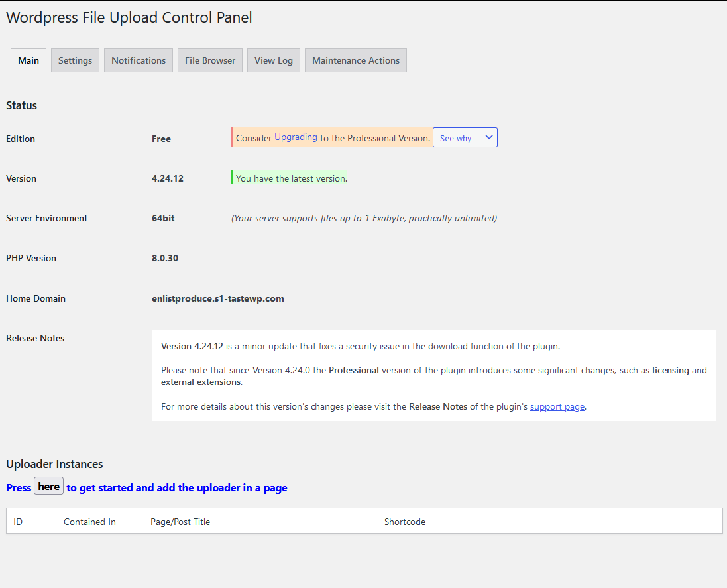Switch to the File Browser tab

[209, 60]
